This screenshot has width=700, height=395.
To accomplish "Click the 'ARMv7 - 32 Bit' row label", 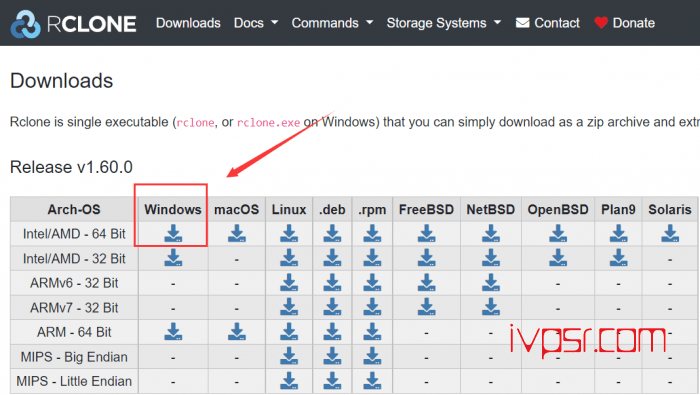I will click(74, 308).
